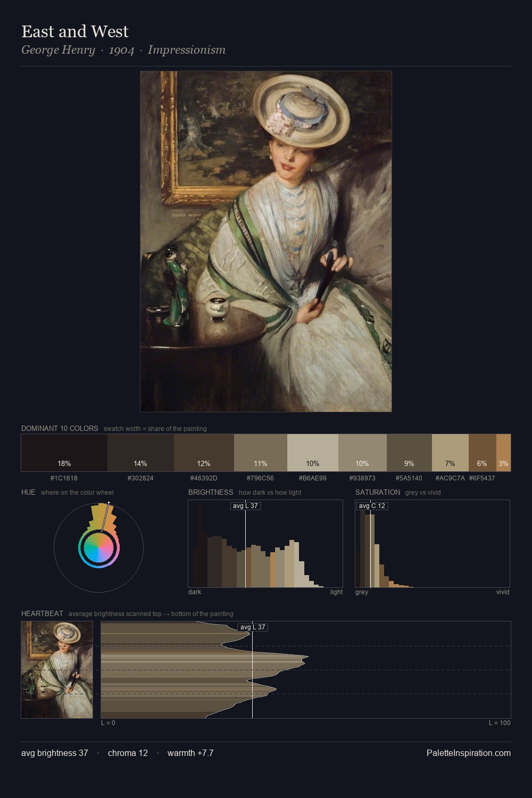Viewport: 532px width, 798px height.
Task: Click hex code #938973
Action: click(362, 478)
